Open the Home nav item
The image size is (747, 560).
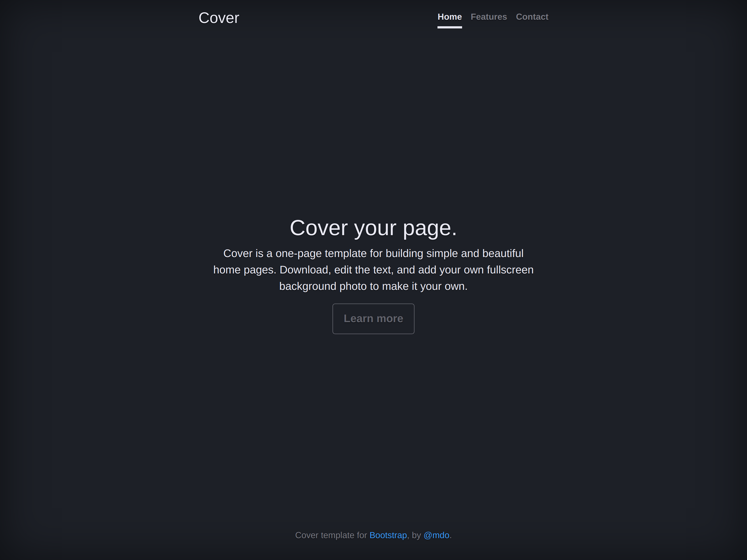pos(450,17)
